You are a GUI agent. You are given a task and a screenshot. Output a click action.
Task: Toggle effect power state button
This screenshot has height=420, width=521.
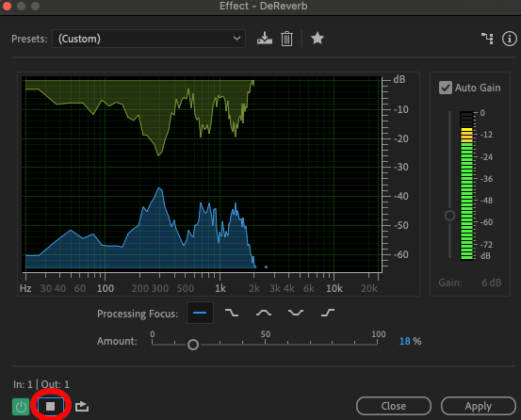pos(21,407)
